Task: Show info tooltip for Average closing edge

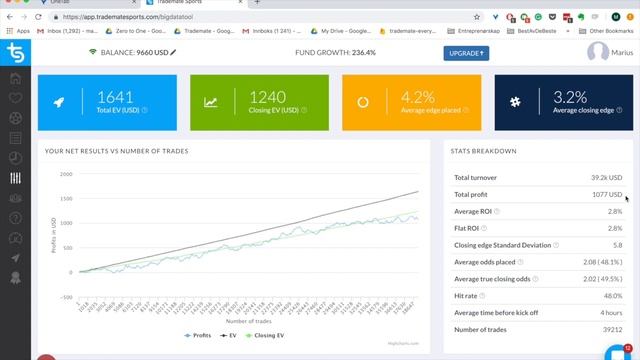Action: [x=619, y=110]
